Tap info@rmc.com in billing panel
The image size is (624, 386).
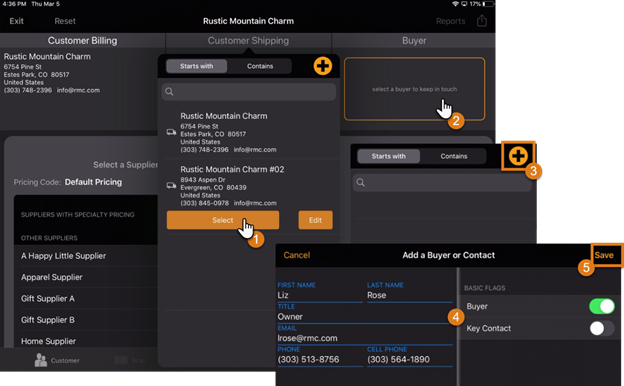click(78, 90)
